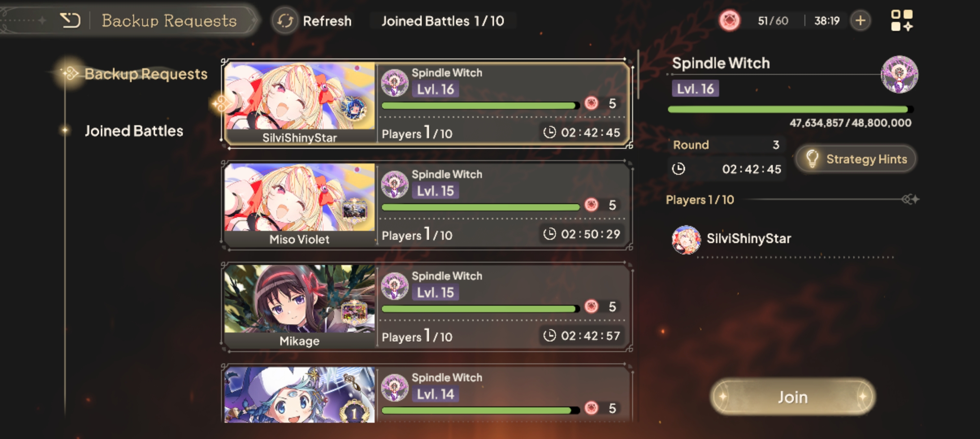Click the lightbulb icon in Strategy Hints
This screenshot has width=980, height=439.
[x=812, y=159]
